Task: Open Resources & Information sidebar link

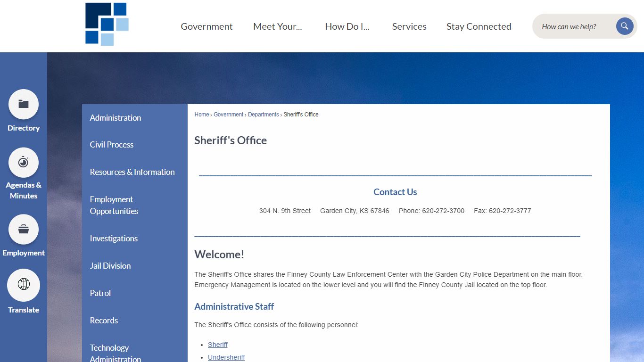Action: (135, 172)
